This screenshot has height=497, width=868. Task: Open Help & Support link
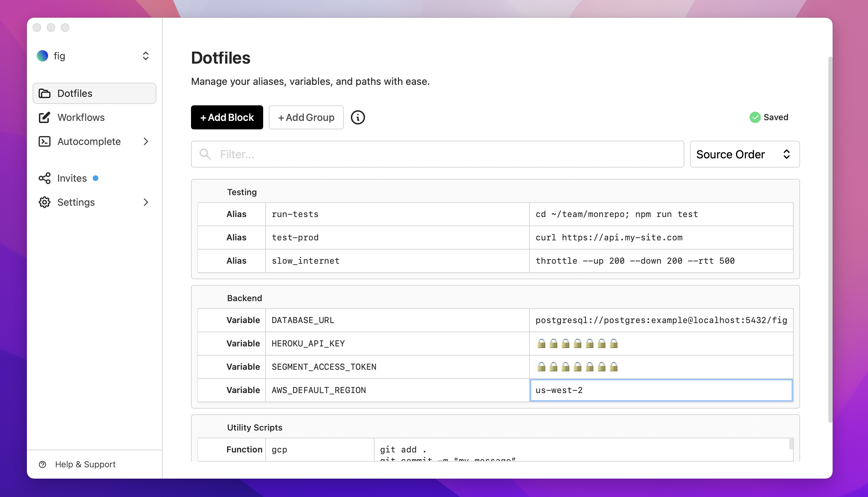pos(77,464)
